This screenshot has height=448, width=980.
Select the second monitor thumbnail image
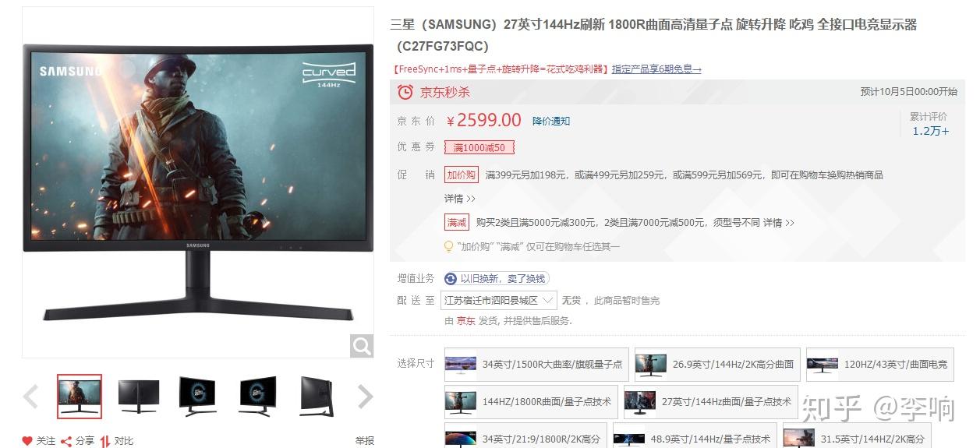click(x=139, y=397)
